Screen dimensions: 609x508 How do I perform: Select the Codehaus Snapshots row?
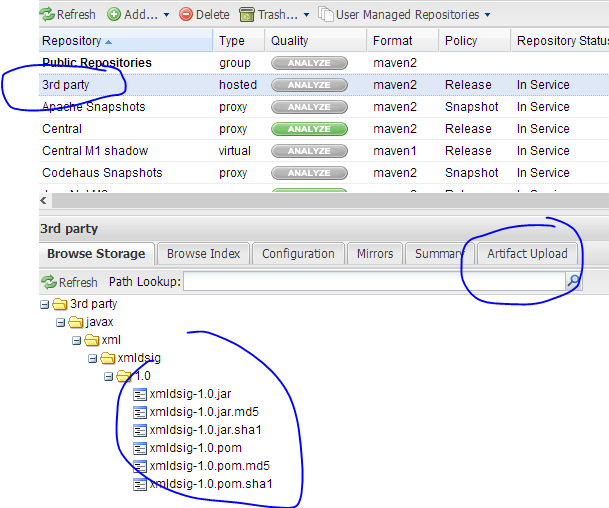point(324,172)
